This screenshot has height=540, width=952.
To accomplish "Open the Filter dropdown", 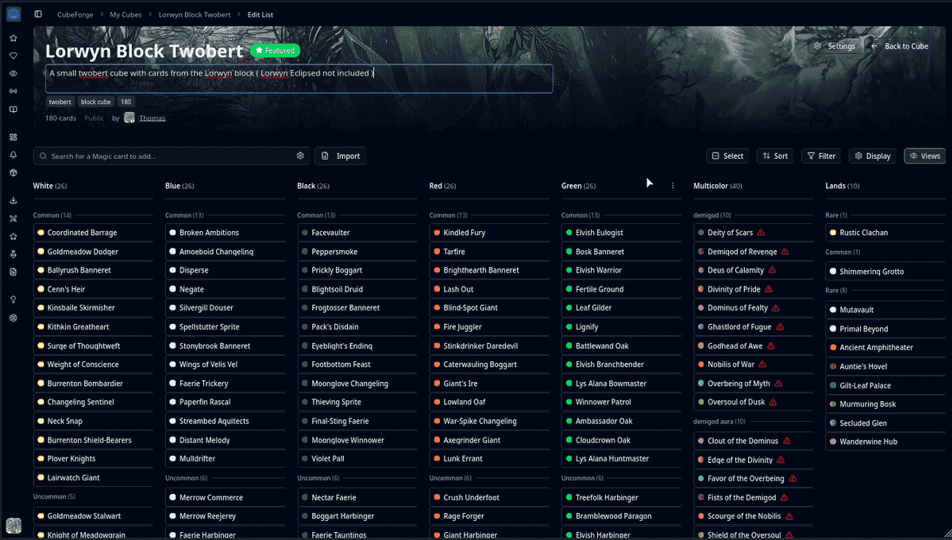I will coord(821,156).
